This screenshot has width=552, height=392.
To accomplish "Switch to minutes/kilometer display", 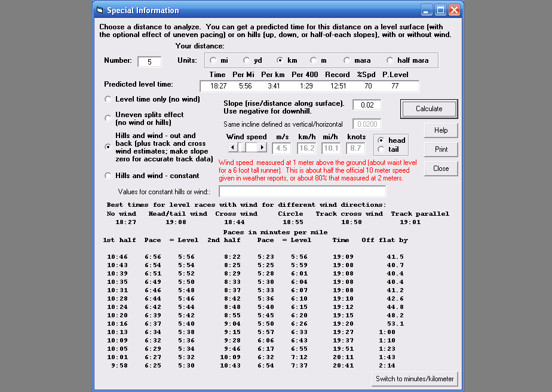I will tap(415, 379).
